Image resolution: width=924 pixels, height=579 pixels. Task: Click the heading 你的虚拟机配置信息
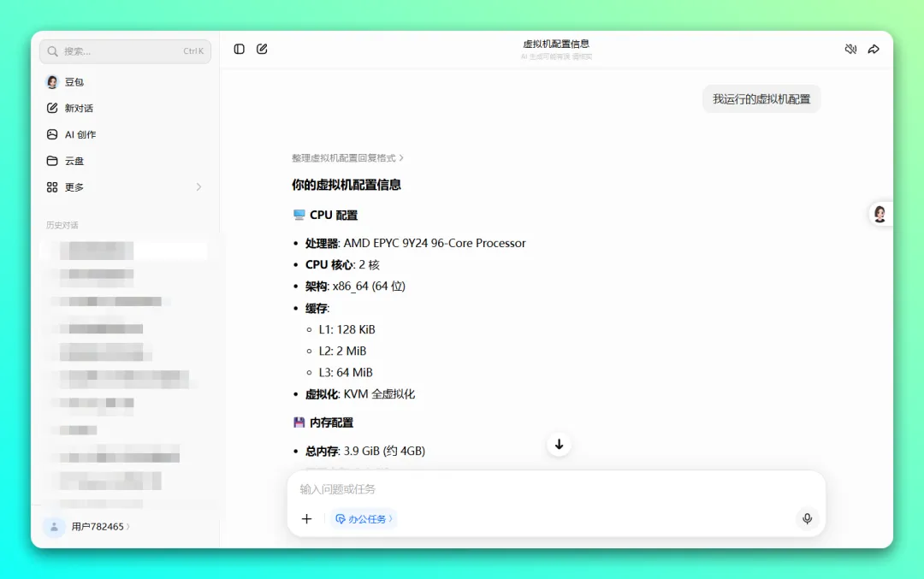[x=346, y=185]
